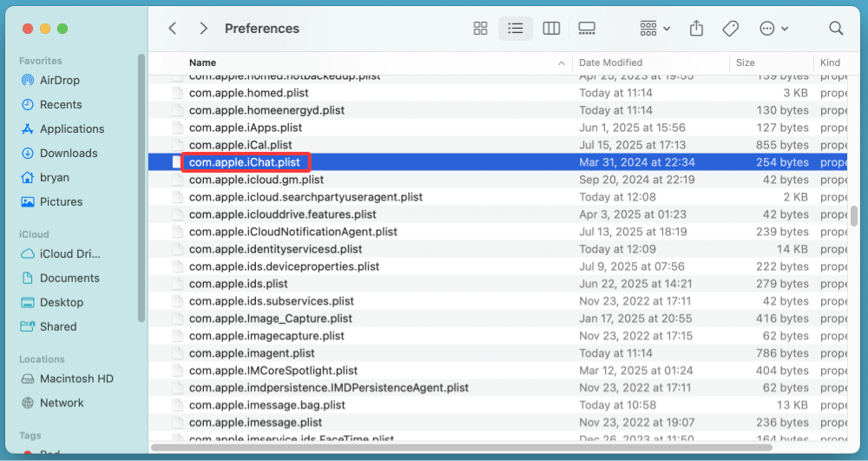868x461 pixels.
Task: Open the More actions ellipsis menu
Action: point(773,29)
